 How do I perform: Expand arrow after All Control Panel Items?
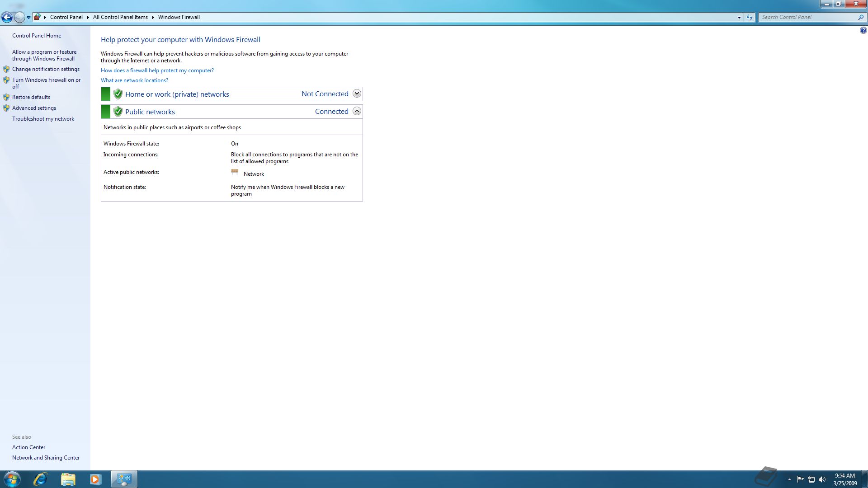click(x=153, y=17)
